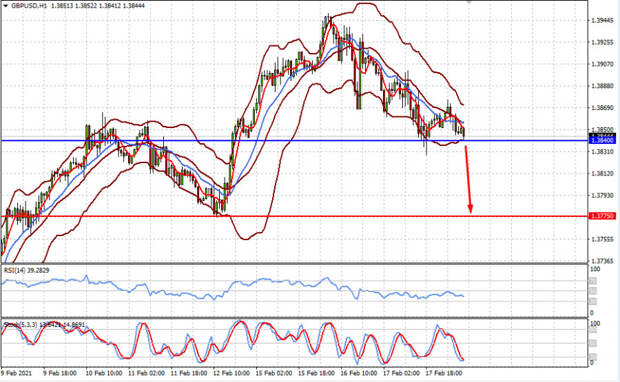Click the 1.38310 price scale value

[602, 151]
